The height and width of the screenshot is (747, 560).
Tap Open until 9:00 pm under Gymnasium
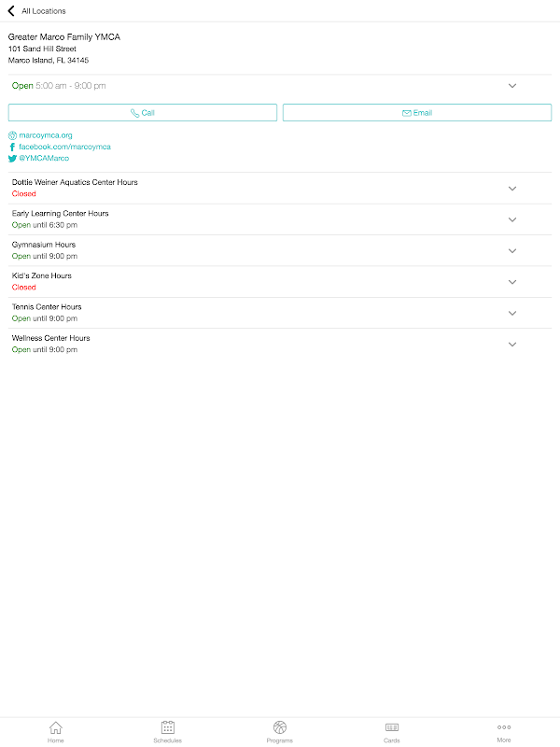(45, 256)
